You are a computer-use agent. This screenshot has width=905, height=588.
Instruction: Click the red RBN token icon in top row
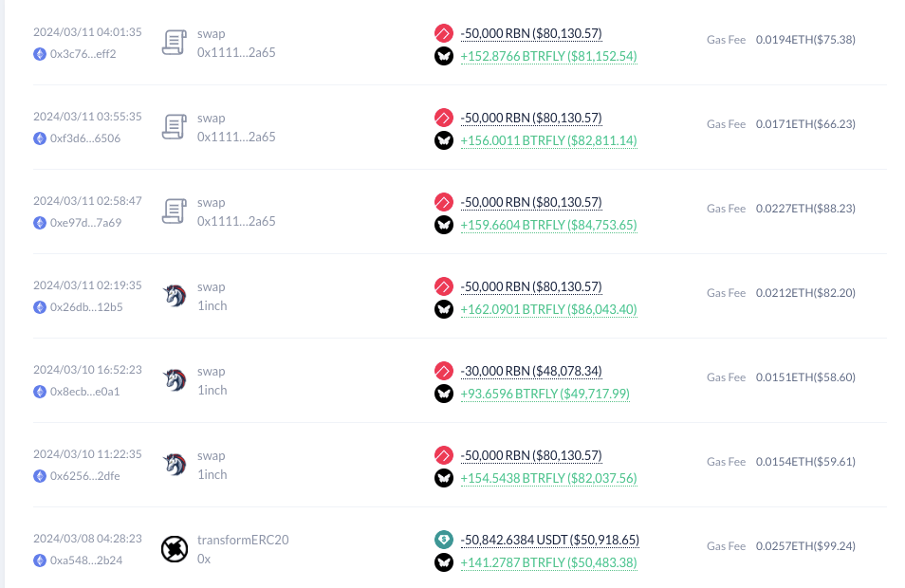pos(444,33)
